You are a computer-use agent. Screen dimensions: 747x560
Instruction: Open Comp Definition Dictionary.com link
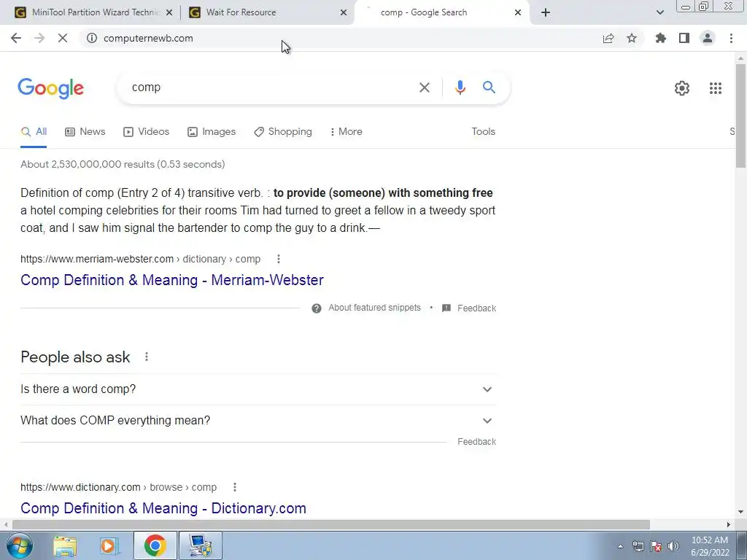(x=163, y=508)
